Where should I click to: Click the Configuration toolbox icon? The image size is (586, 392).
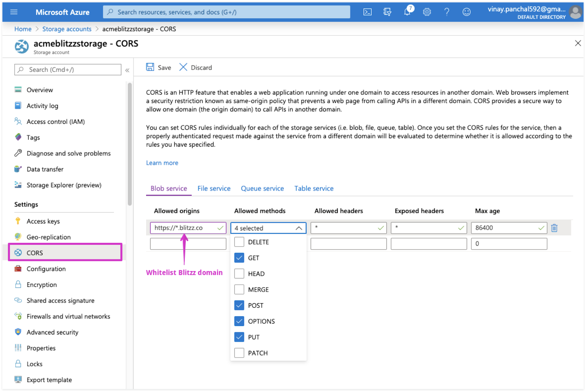[18, 269]
